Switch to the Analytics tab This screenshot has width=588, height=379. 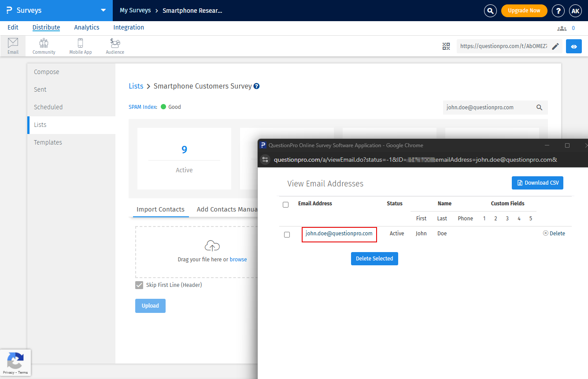[x=87, y=27]
